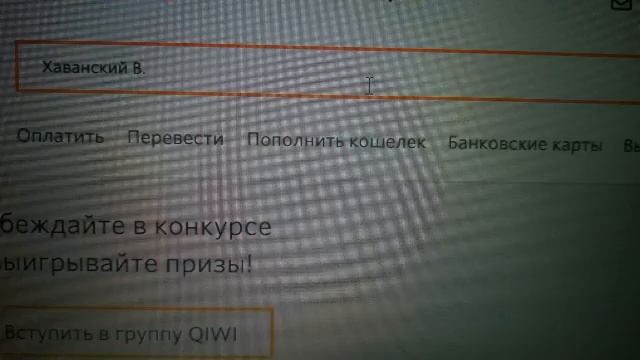
Task: Select Пополнить кошелек in navigation
Action: click(x=336, y=141)
